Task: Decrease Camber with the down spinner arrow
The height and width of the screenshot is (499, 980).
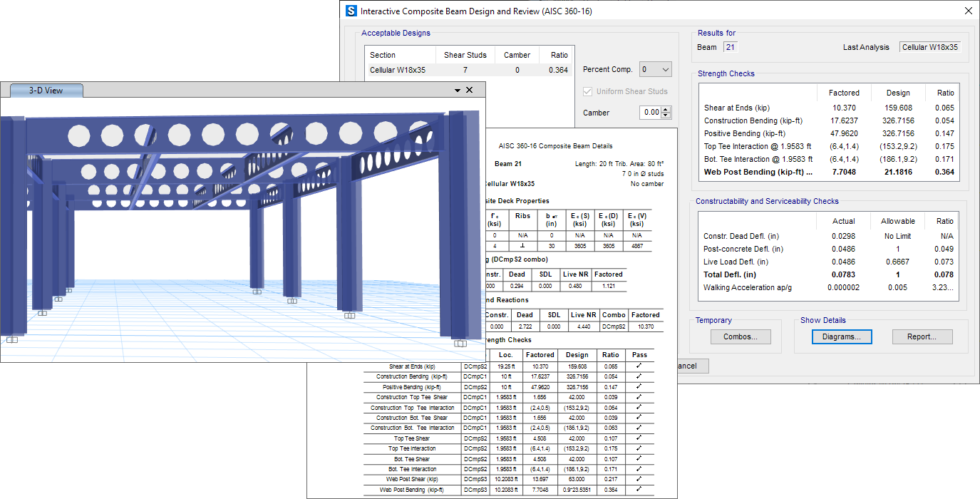Action: (x=666, y=115)
